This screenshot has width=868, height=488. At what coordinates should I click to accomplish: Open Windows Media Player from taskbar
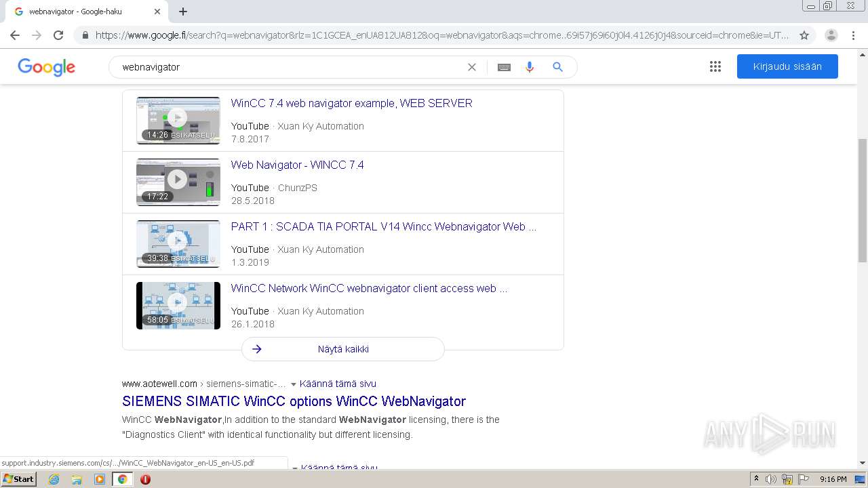pos(100,479)
